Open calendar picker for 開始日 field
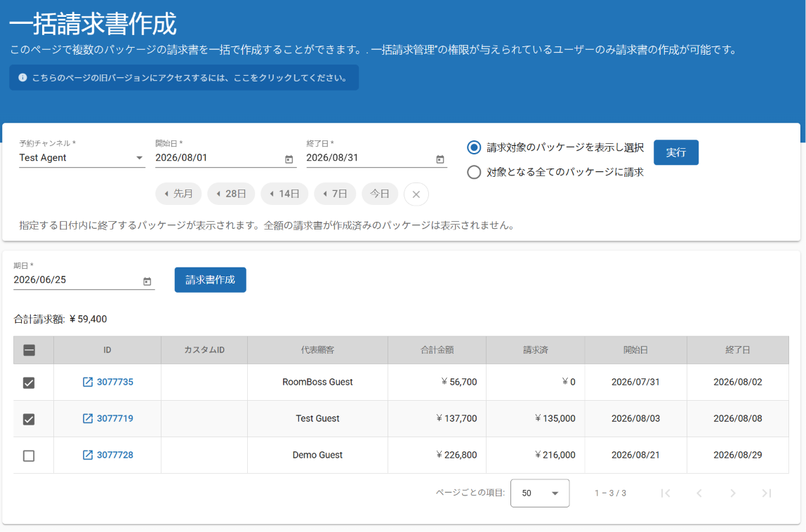The image size is (806, 532). pyautogui.click(x=289, y=159)
